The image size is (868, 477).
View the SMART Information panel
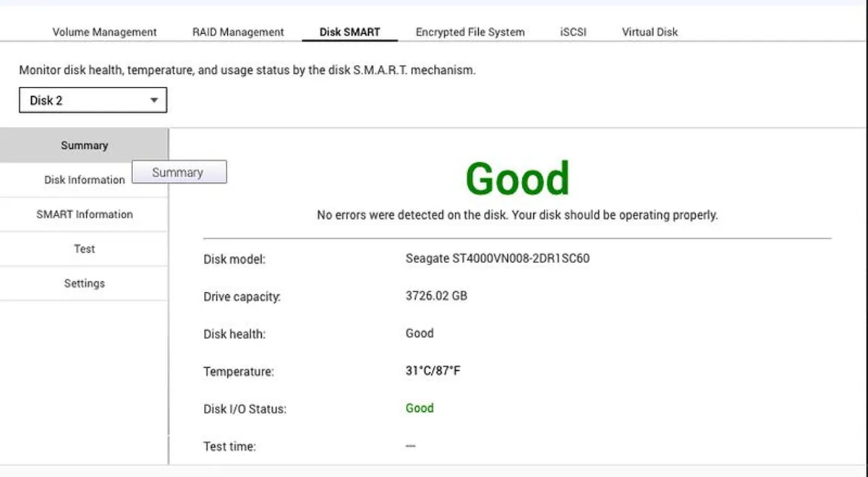84,214
